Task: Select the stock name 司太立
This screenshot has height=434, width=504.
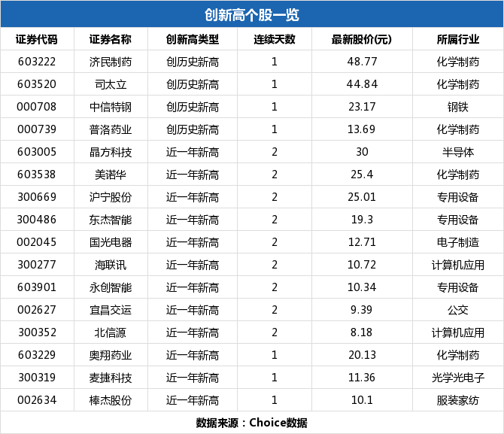Action: (x=110, y=84)
